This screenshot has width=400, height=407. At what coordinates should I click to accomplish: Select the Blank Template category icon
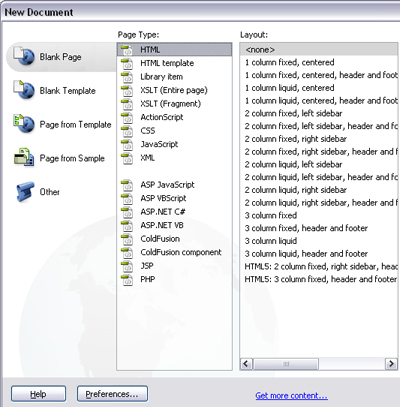pos(24,90)
